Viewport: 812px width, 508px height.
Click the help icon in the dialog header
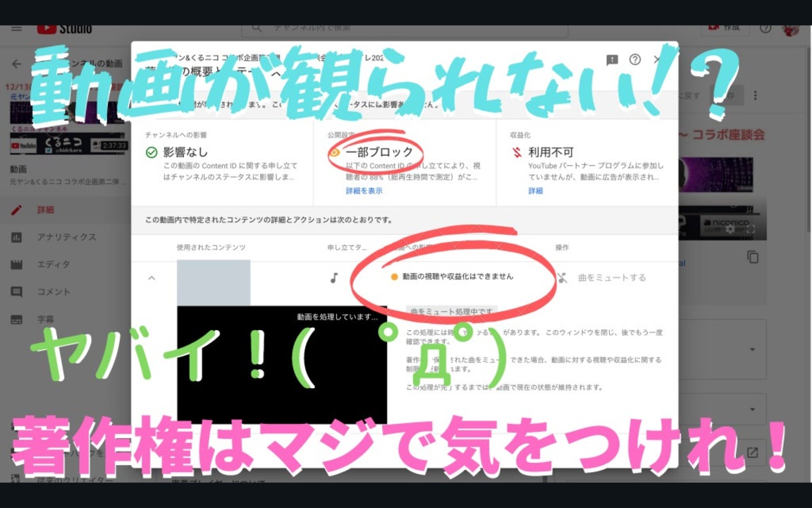click(635, 59)
